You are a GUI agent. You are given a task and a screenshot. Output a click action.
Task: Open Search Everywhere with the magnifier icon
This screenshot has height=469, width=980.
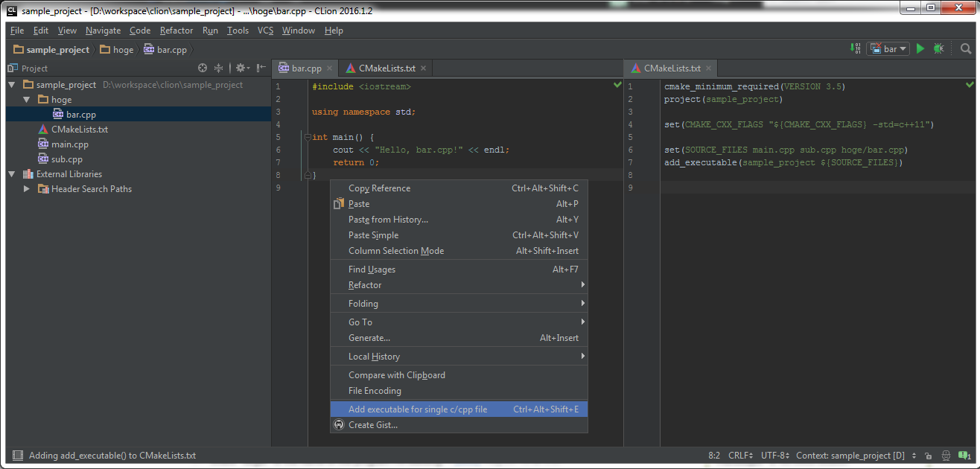966,48
